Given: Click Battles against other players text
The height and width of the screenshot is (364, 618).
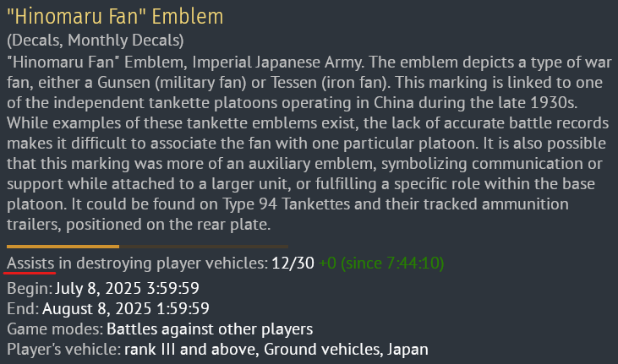Looking at the screenshot, I should click(x=210, y=329).
